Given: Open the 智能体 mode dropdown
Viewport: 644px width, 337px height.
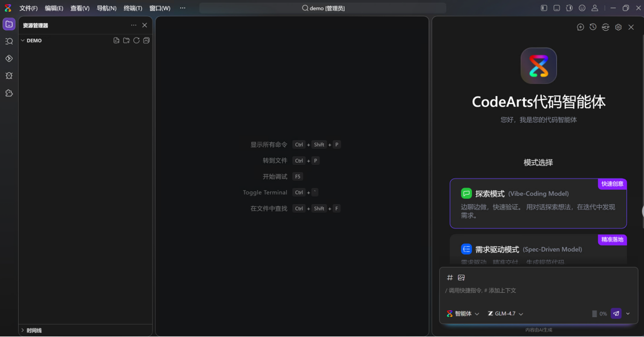Looking at the screenshot, I should [463, 314].
